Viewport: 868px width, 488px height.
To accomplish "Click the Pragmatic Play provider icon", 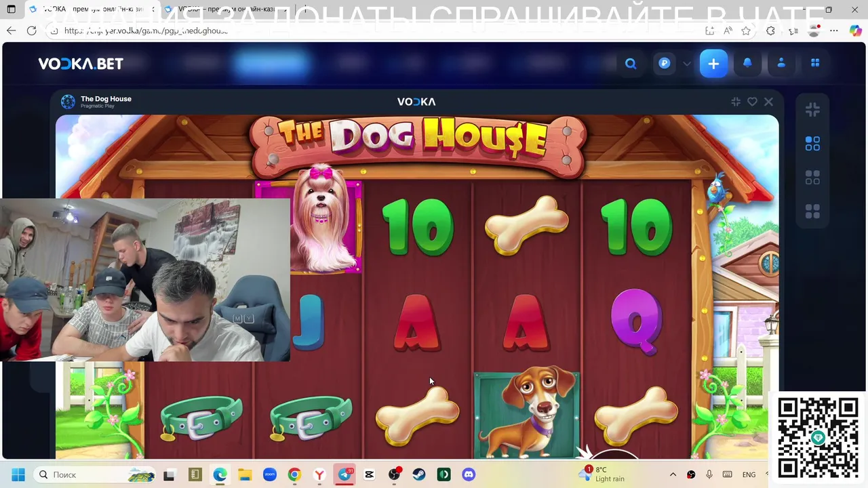I will click(68, 102).
